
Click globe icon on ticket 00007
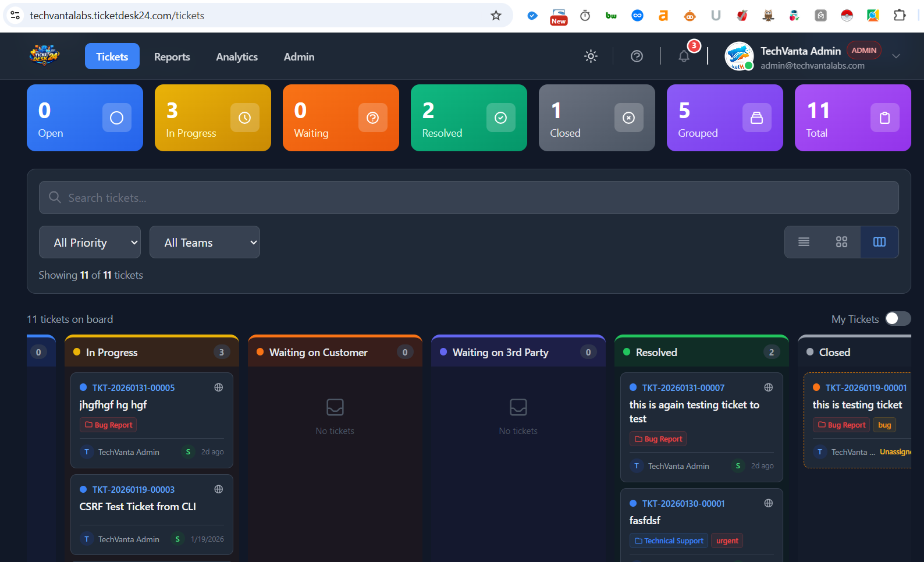point(769,387)
